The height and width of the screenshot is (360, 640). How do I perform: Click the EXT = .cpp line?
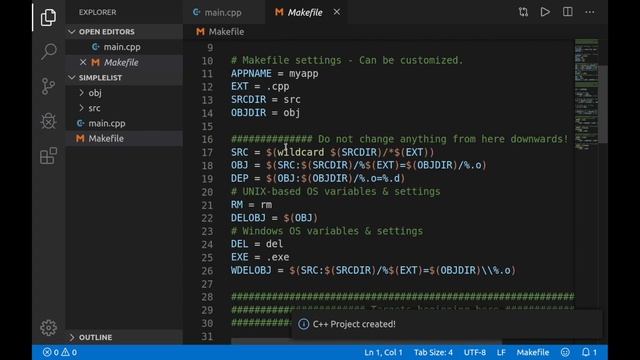click(x=260, y=87)
